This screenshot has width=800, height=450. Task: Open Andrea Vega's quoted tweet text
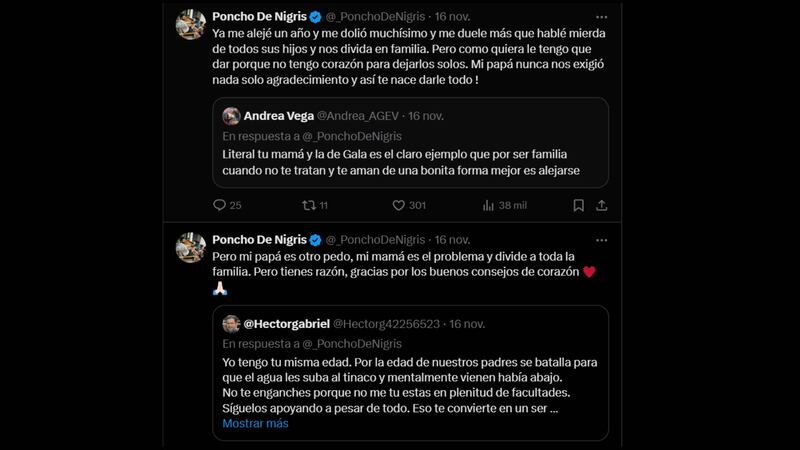point(400,162)
